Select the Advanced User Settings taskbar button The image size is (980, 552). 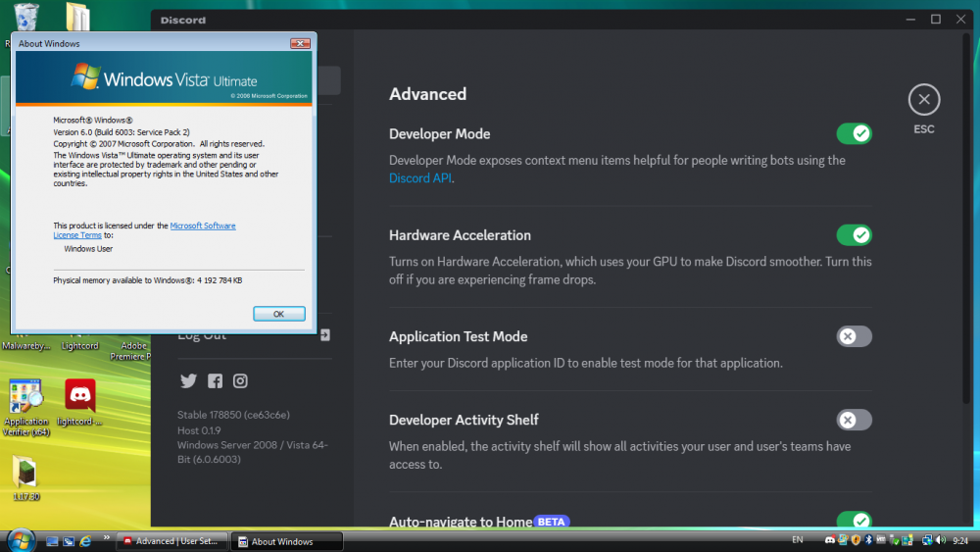[171, 541]
